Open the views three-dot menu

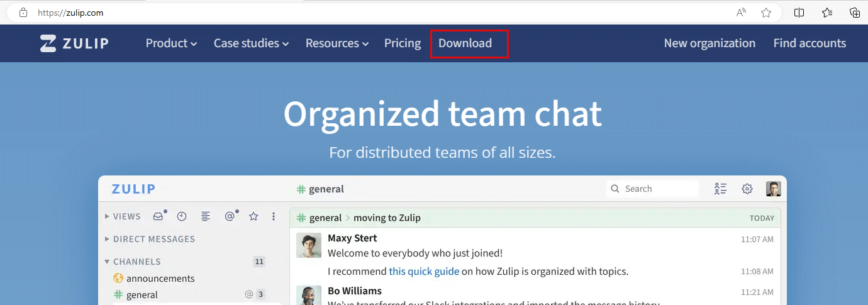coord(274,216)
